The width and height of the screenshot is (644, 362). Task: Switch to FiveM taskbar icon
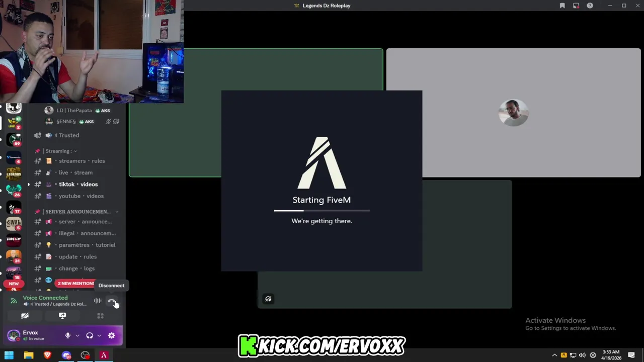coord(104,355)
